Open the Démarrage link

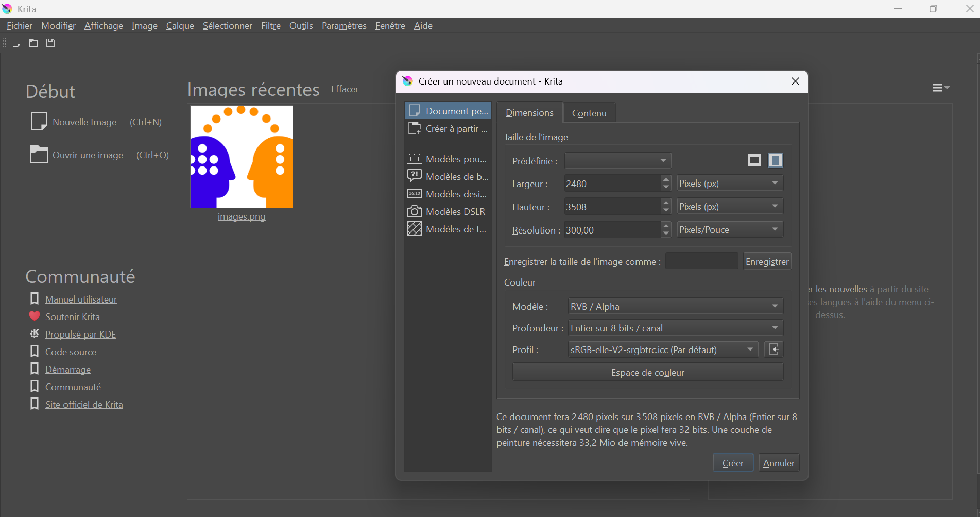coord(68,370)
